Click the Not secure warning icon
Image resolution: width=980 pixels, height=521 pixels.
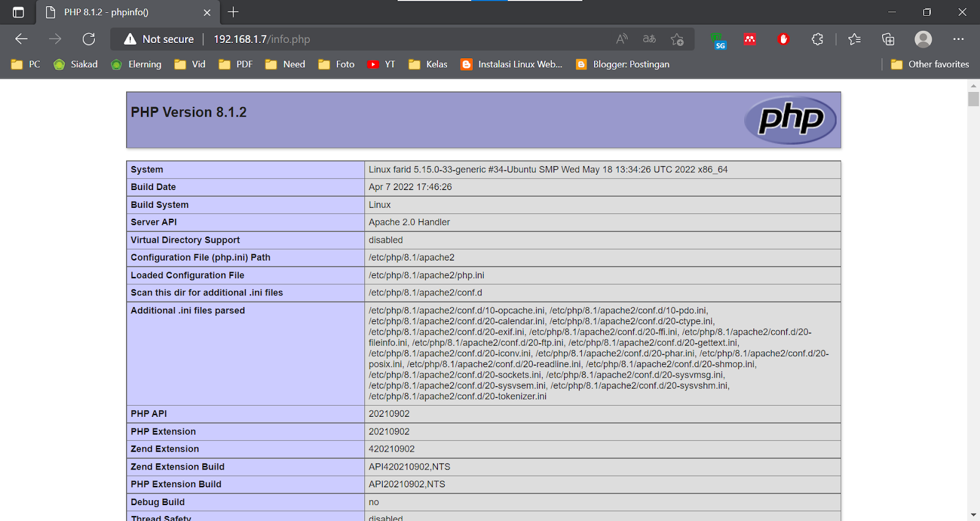[x=130, y=39]
